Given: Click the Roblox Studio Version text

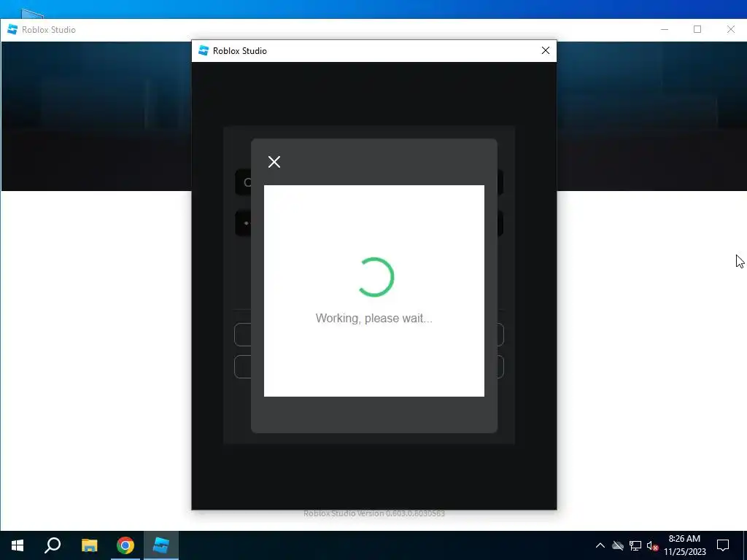Looking at the screenshot, I should 374,513.
